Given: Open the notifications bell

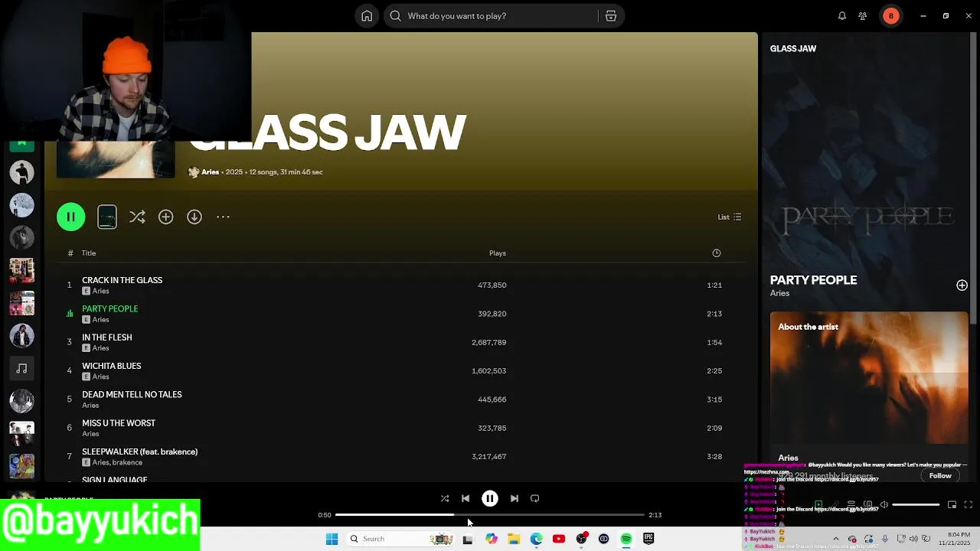Looking at the screenshot, I should pyautogui.click(x=842, y=16).
